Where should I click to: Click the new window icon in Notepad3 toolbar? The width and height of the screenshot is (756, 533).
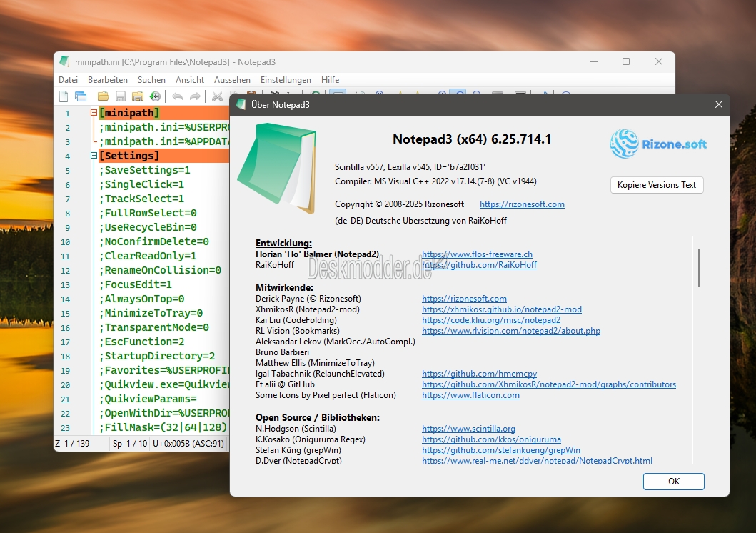pos(81,96)
